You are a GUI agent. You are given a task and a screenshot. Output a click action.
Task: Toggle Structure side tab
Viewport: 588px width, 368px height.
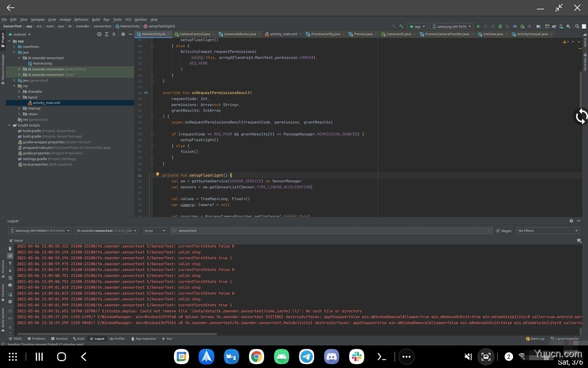pos(2,270)
